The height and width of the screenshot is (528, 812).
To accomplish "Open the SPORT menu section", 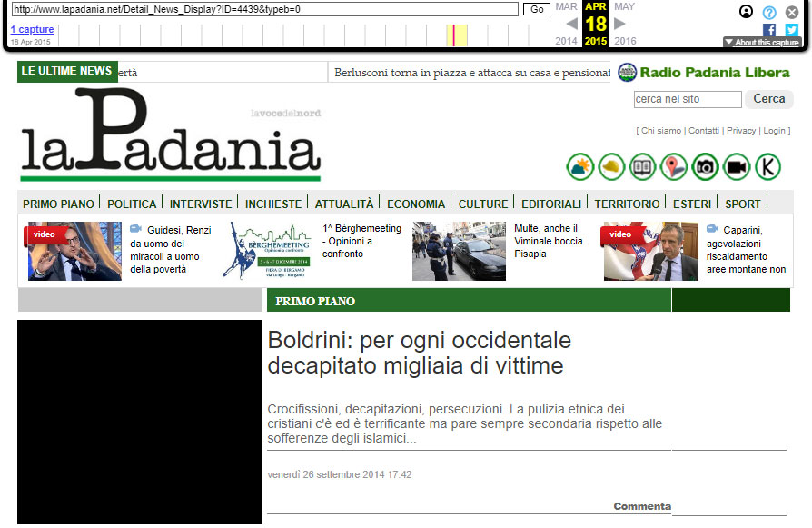I will tap(743, 204).
